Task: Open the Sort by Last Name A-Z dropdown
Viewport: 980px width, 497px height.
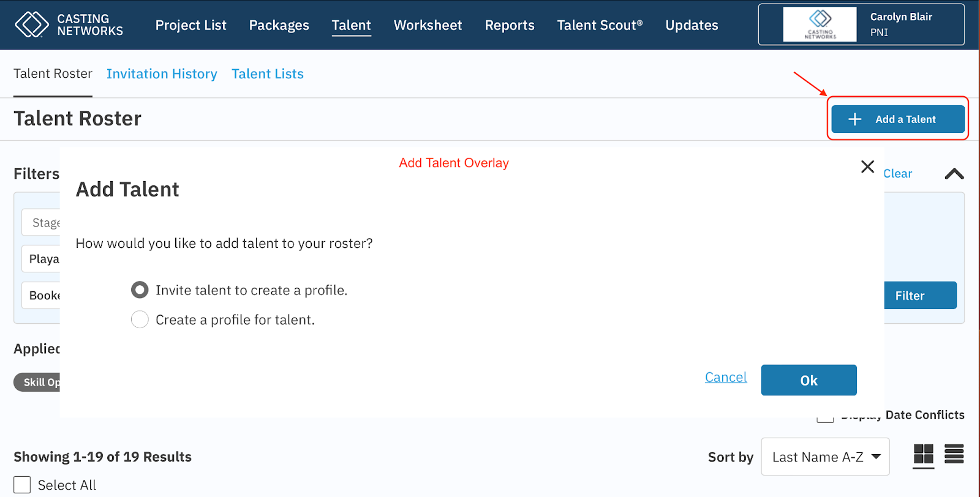Action: pyautogui.click(x=824, y=457)
